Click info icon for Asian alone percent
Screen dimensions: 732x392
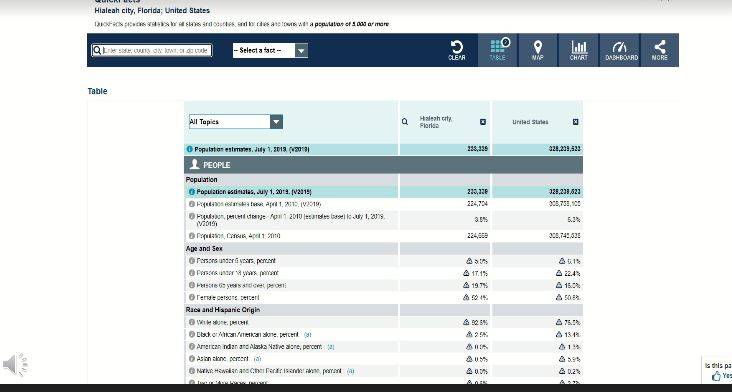click(192, 359)
